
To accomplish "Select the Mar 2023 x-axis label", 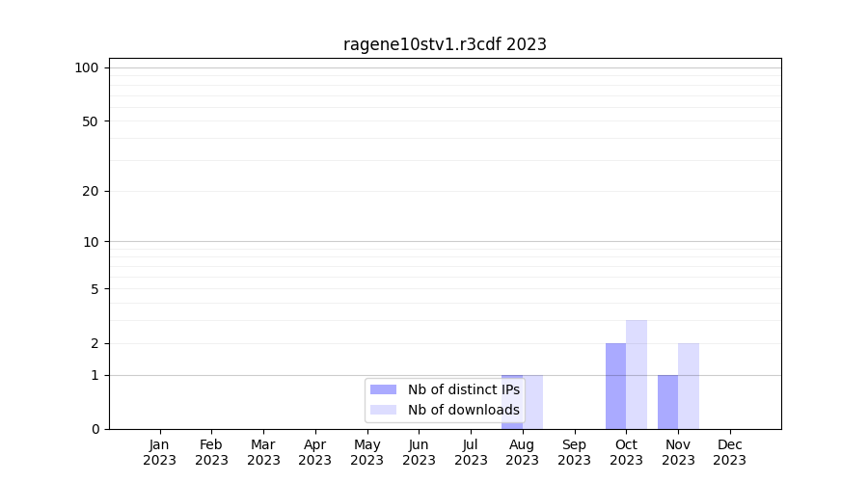I will click(263, 452).
